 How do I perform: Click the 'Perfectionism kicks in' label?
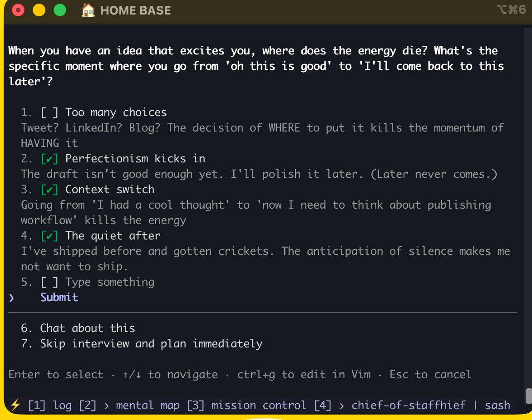135,159
